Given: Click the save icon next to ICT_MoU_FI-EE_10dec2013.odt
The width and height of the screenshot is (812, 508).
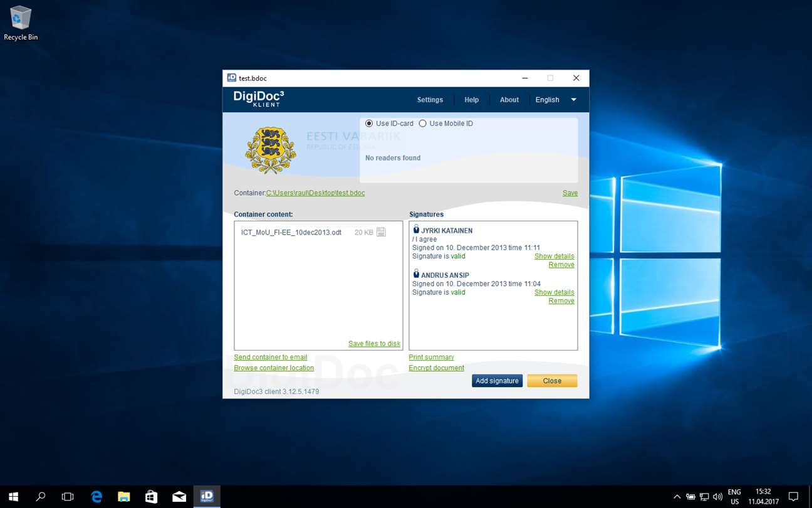Looking at the screenshot, I should point(381,232).
